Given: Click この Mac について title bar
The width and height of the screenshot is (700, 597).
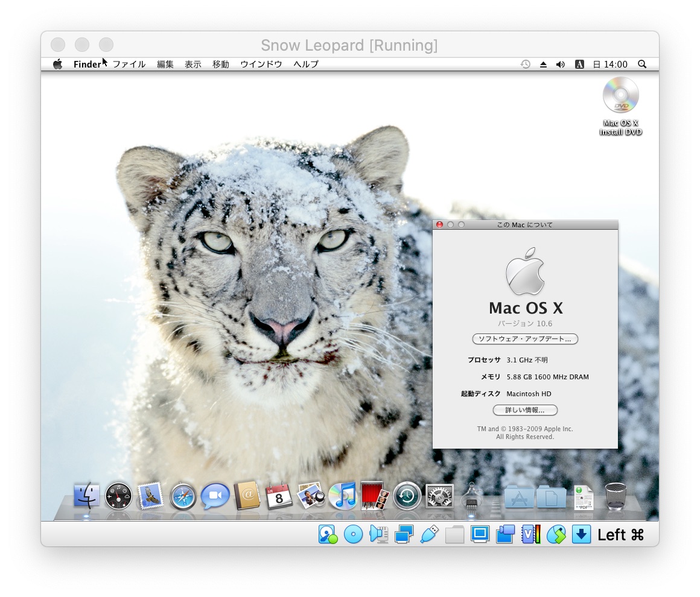Looking at the screenshot, I should click(x=525, y=225).
